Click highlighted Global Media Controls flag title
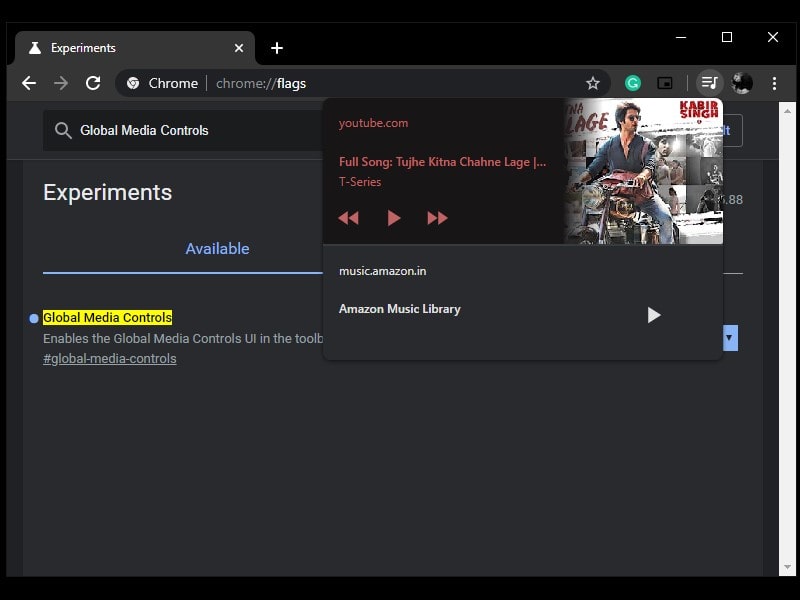The height and width of the screenshot is (600, 800). (x=108, y=317)
